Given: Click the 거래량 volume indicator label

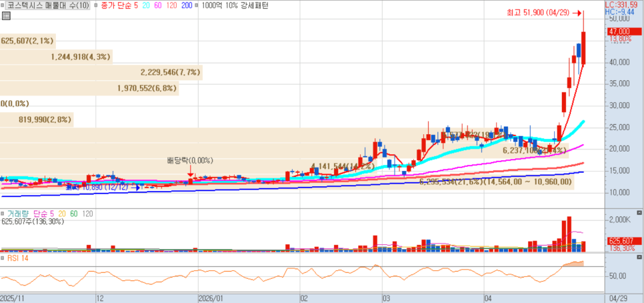Looking at the screenshot, I should 19,214.
